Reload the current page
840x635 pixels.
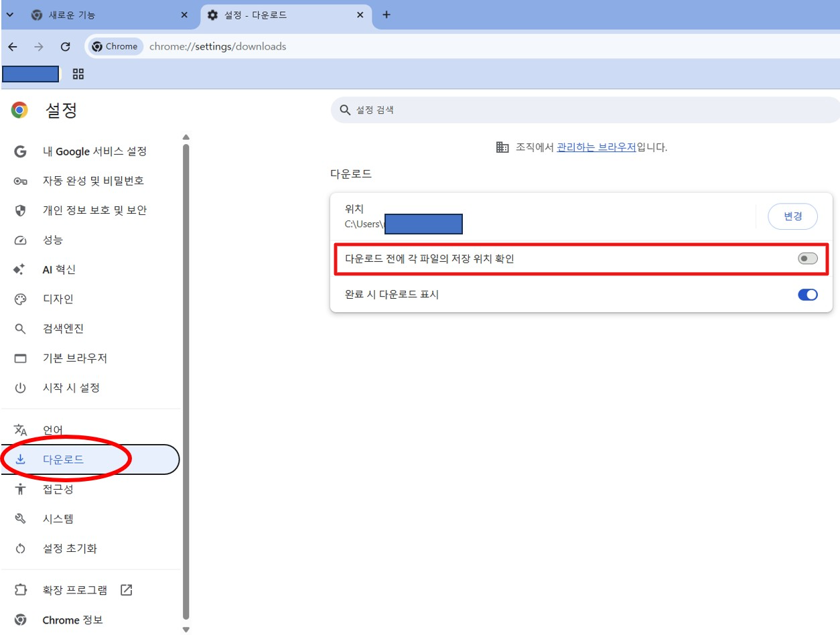click(x=65, y=46)
